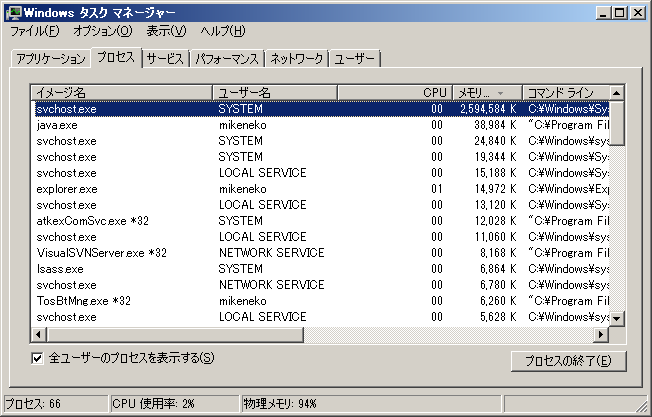652x417 pixels.
Task: Switch to the サービス tab
Action: coord(165,59)
